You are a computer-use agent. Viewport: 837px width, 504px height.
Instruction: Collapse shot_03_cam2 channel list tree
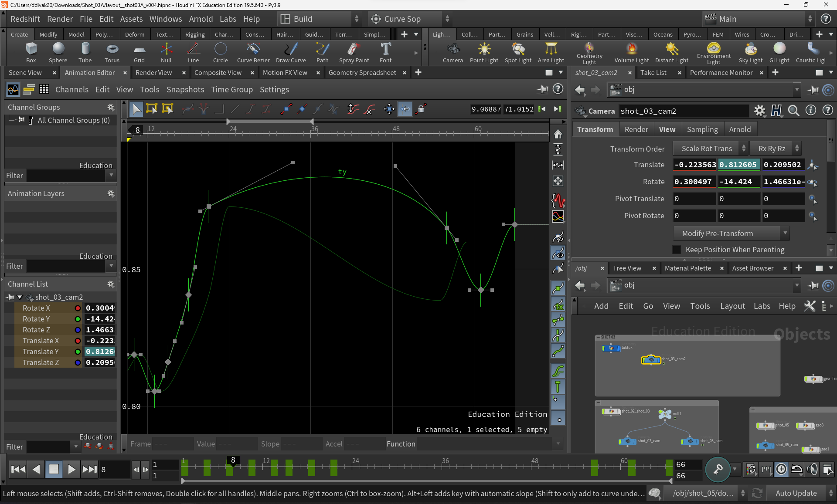20,297
